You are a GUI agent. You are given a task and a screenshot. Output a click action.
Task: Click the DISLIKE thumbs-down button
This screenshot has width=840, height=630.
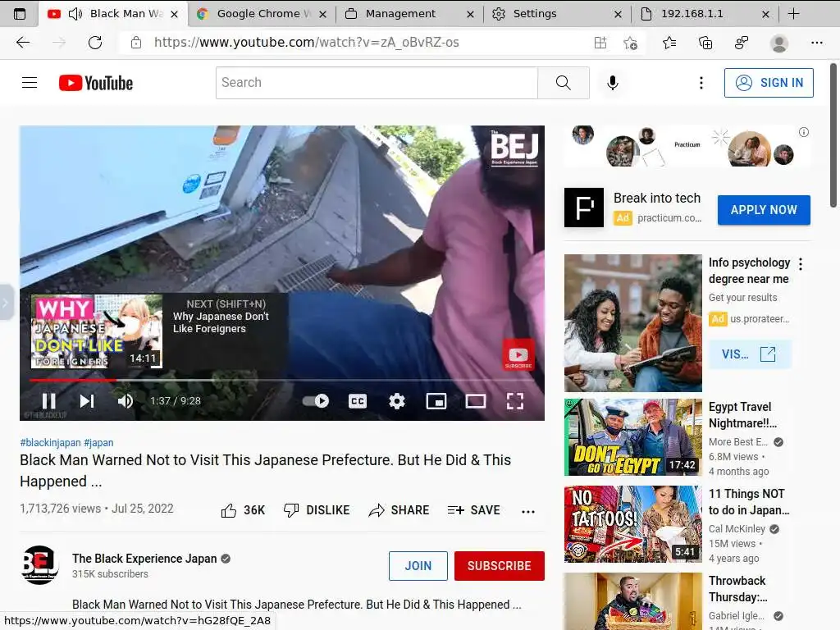pyautogui.click(x=317, y=510)
